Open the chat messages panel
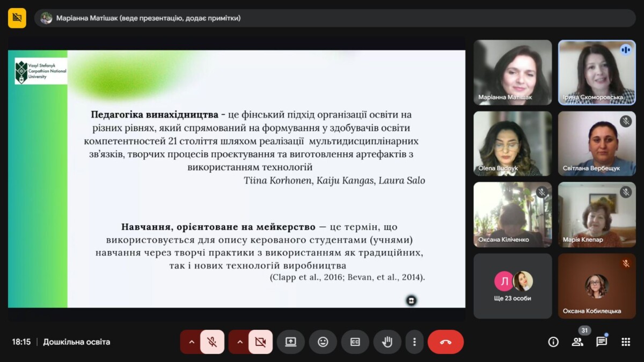 click(x=602, y=342)
